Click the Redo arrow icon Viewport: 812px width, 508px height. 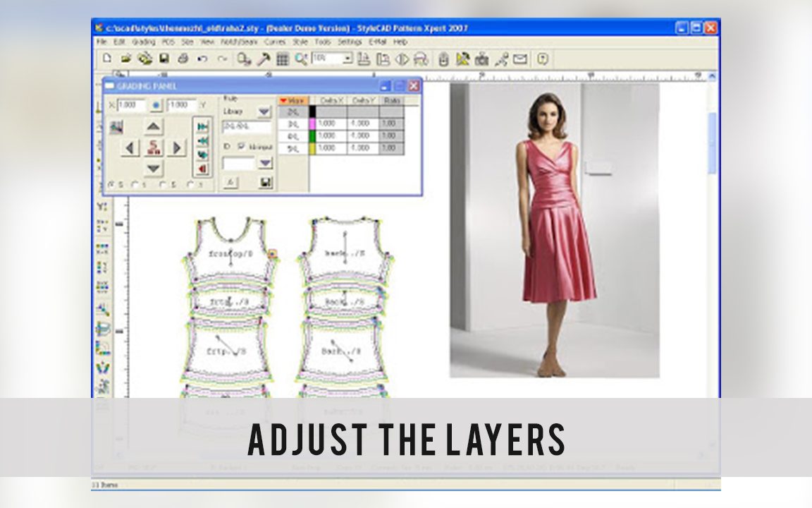221,59
